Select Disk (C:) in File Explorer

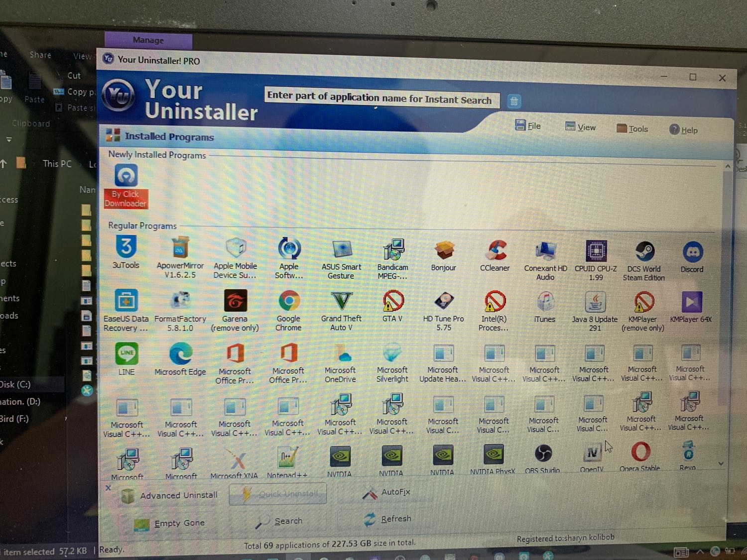(x=16, y=384)
